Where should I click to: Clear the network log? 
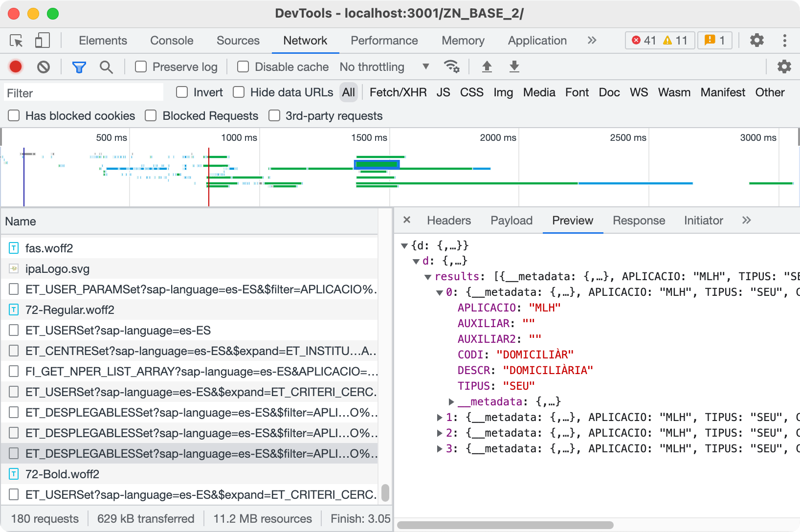click(44, 67)
